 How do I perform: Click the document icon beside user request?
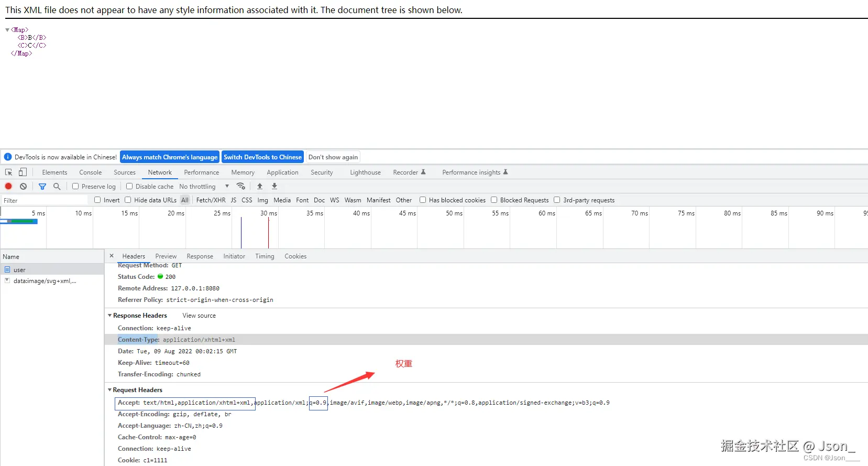[7, 269]
